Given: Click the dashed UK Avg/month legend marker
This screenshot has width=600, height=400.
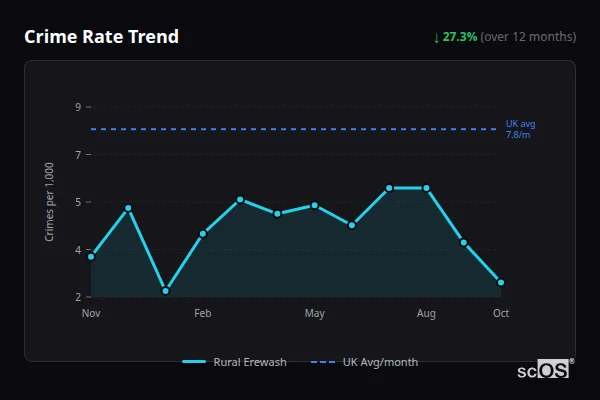Looking at the screenshot, I should 323,362.
